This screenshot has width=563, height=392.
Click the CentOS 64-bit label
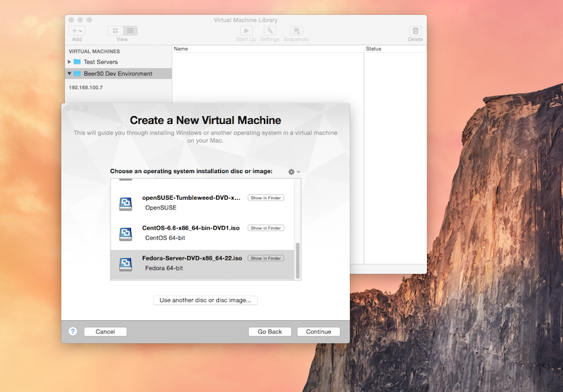(x=165, y=238)
